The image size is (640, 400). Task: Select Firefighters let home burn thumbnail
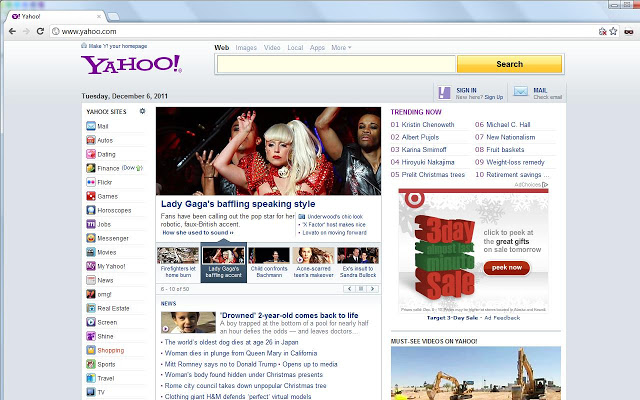click(x=178, y=262)
